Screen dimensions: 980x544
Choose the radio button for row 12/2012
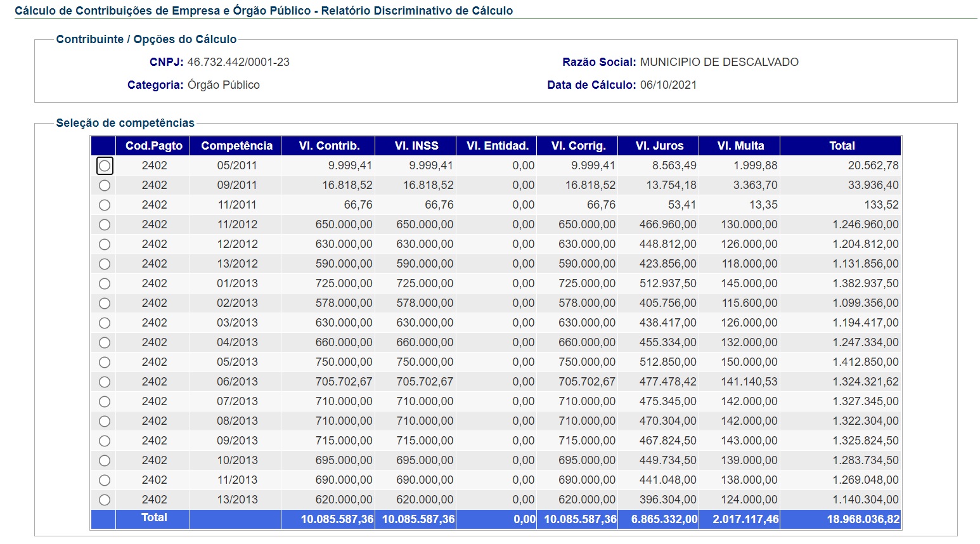click(105, 245)
